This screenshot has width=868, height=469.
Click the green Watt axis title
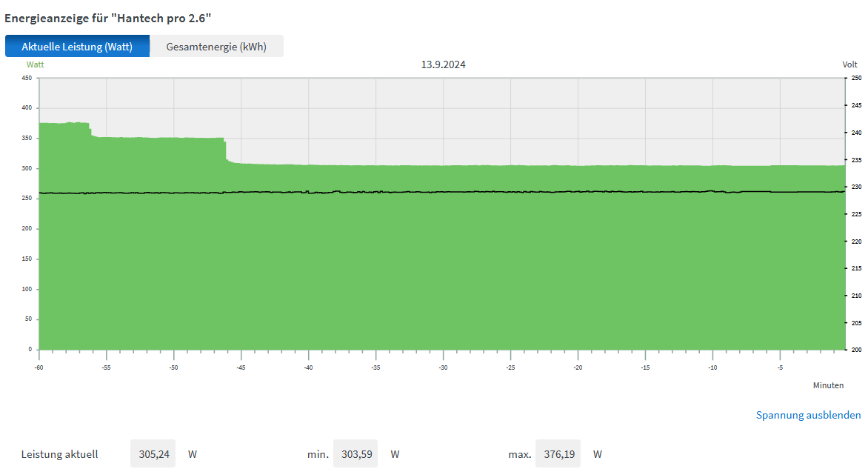coord(36,64)
